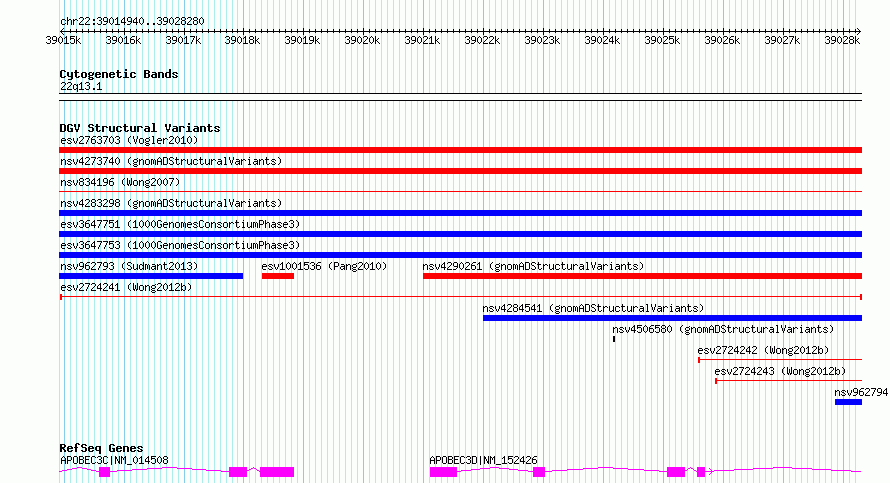
Task: Click the 39024k ruler tick label
Action: 602,40
